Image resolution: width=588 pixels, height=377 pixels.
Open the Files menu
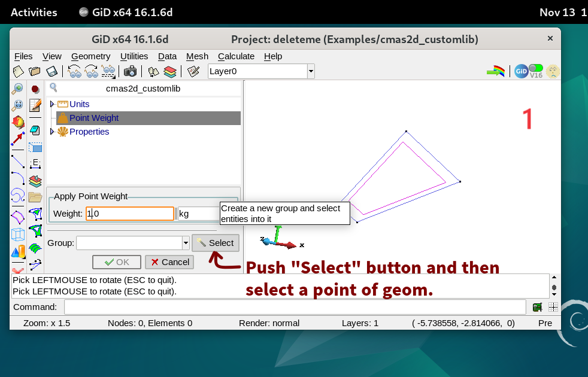pos(23,56)
